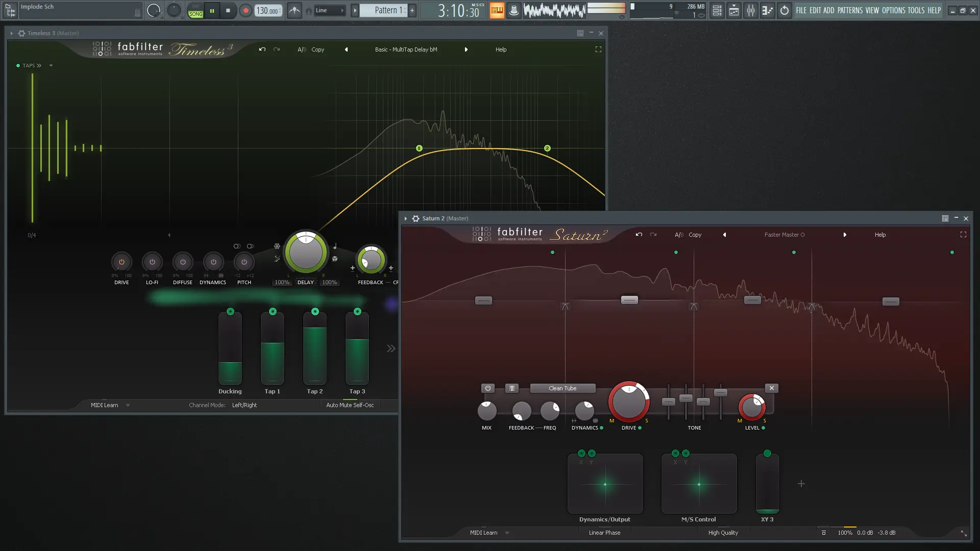This screenshot has height=551, width=980.
Task: Open the mixer window icon
Action: click(751, 10)
